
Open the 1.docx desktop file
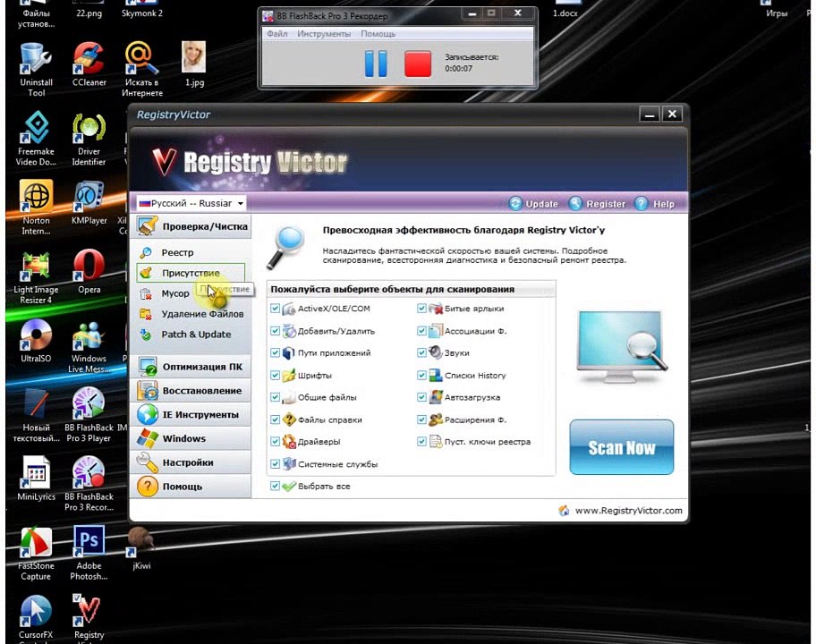click(565, 9)
